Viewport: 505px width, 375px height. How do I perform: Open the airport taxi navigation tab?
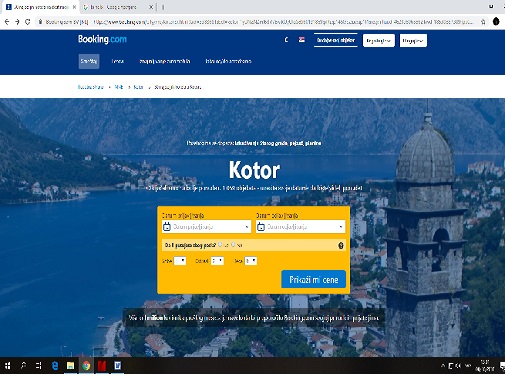(x=228, y=61)
